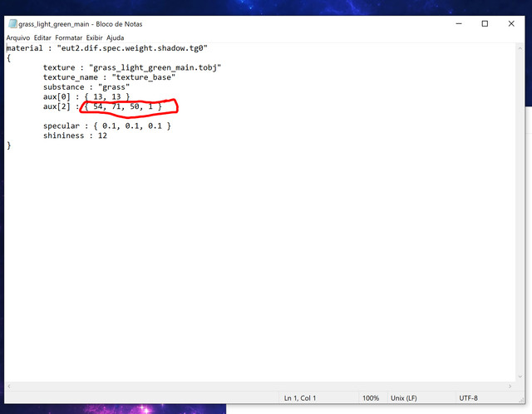Viewport: 532px width, 414px height.
Task: Open the Arquivo menu
Action: click(x=18, y=37)
